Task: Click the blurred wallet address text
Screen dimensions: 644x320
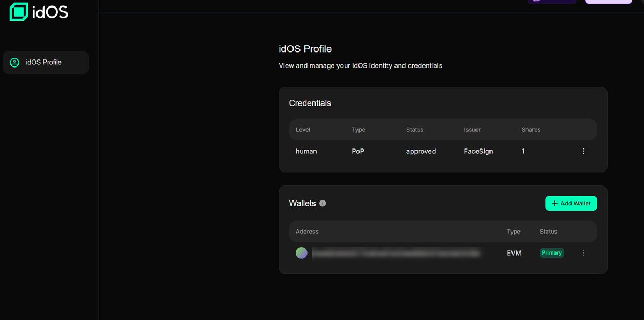Action: [x=396, y=253]
